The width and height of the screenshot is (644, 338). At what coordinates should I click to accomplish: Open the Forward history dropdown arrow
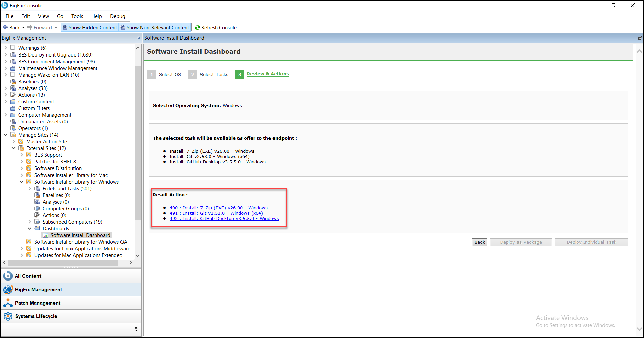point(56,27)
